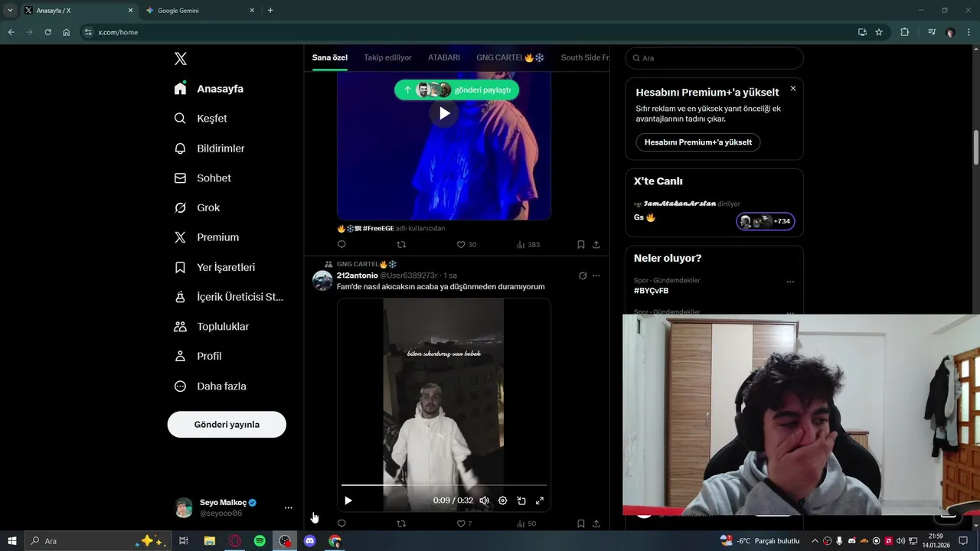Seek on the 212antonio video progress bar
Screen dimensions: 980x551
tap(444, 485)
